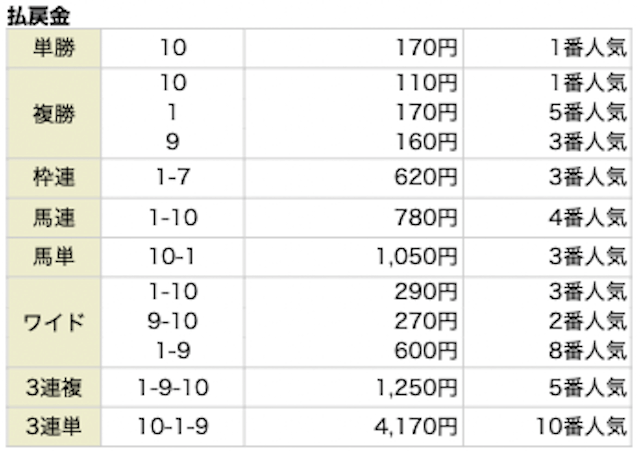The image size is (640, 451).
Task: Select the 780円 payout in 馬連 row
Action: coord(426,217)
